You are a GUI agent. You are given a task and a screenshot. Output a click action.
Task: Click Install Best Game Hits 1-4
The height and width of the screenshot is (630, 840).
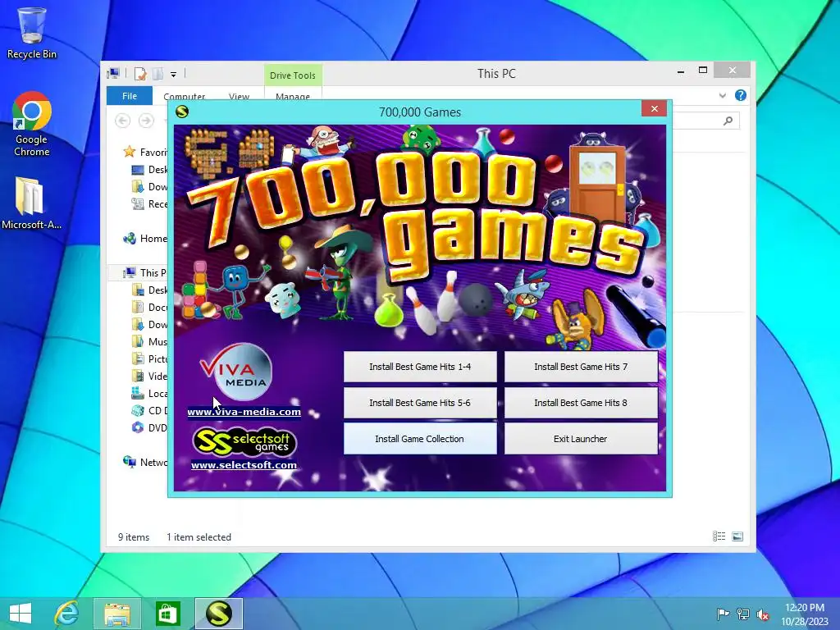tap(420, 367)
